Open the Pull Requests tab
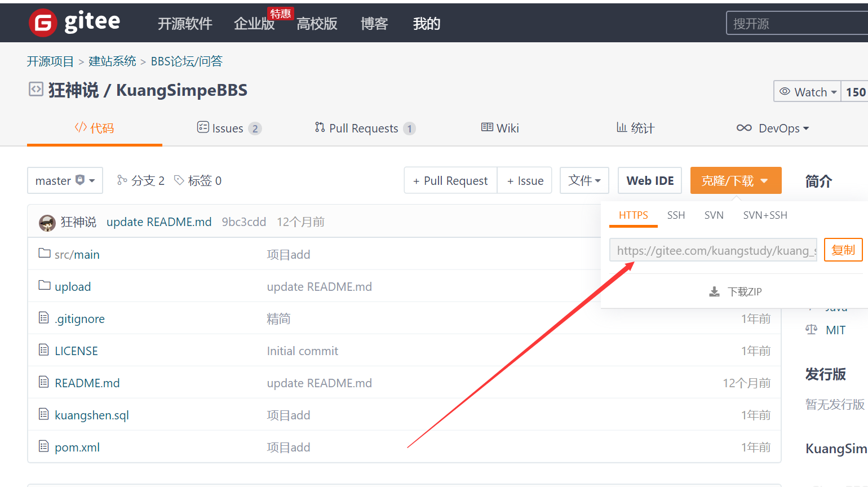868x487 pixels. [x=365, y=128]
